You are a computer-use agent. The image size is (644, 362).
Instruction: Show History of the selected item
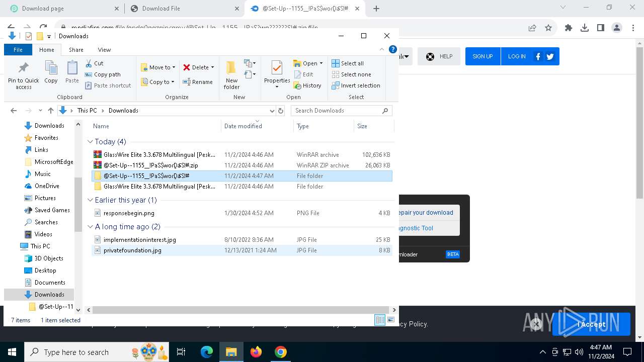[307, 85]
